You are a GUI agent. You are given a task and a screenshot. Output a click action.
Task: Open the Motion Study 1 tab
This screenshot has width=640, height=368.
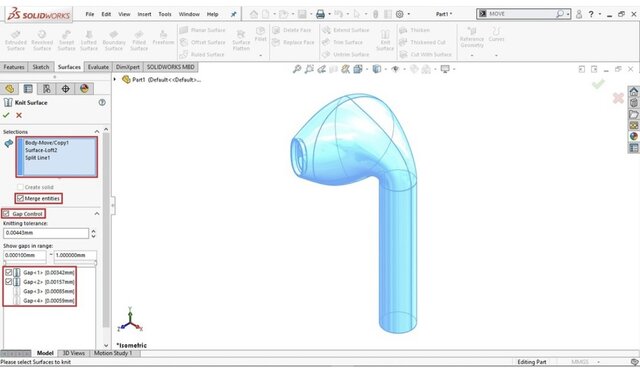pos(113,353)
